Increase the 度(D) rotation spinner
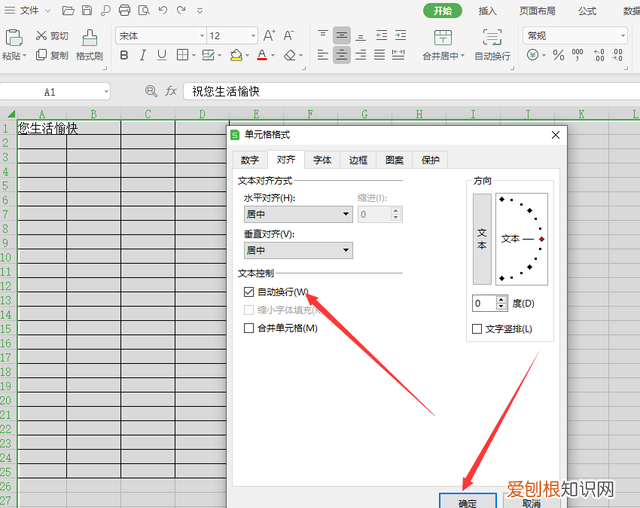 click(x=502, y=300)
